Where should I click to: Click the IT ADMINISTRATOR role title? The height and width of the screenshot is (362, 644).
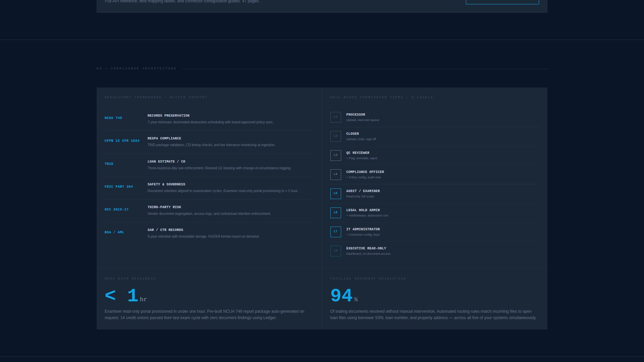pyautogui.click(x=363, y=229)
